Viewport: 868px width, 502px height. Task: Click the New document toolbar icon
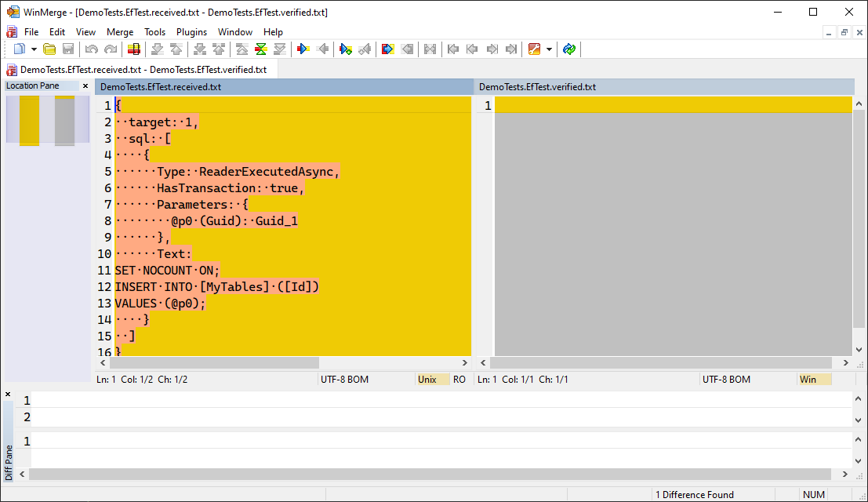coord(20,49)
